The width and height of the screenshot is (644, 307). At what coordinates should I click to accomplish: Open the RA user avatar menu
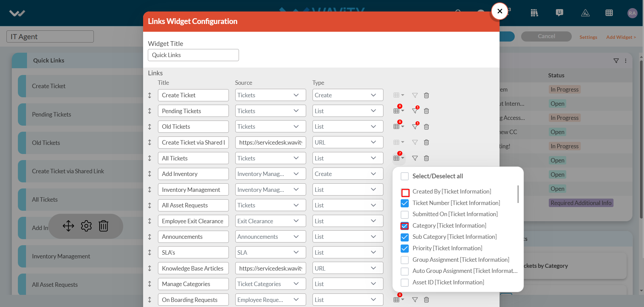pos(632,13)
